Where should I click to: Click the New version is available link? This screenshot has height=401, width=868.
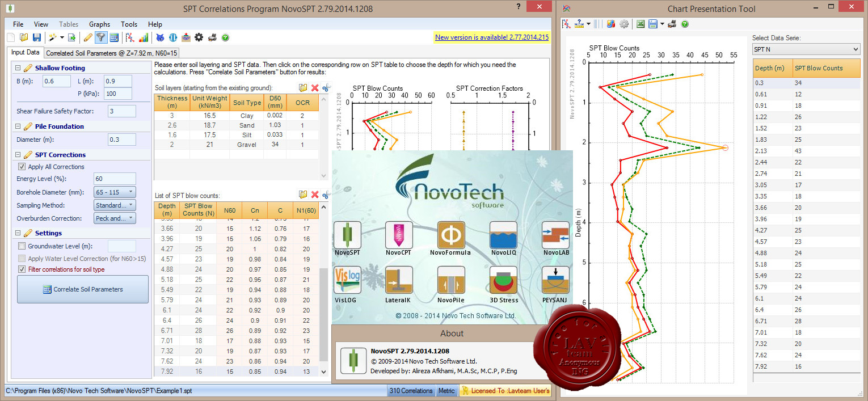(x=492, y=37)
